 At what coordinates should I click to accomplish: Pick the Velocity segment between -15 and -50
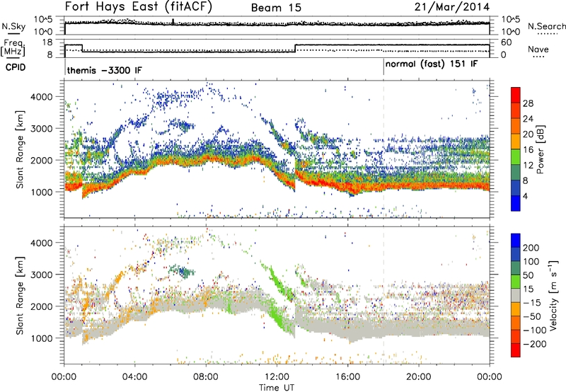[x=516, y=309]
